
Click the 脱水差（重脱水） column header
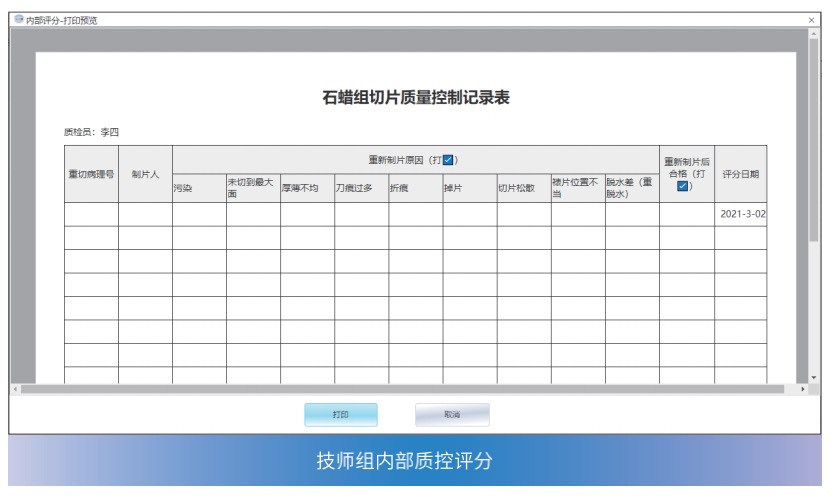[632, 188]
